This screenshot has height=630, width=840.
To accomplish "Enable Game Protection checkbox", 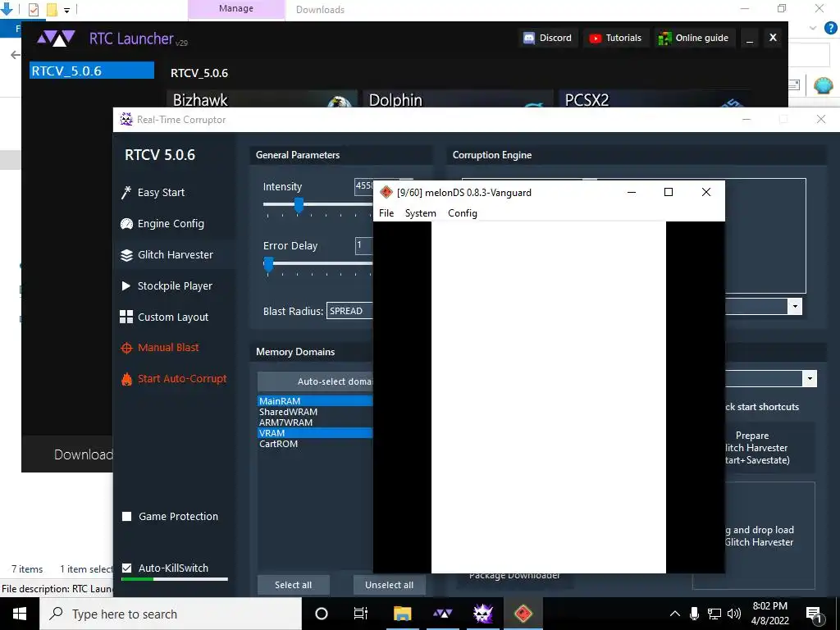I will pos(127,517).
